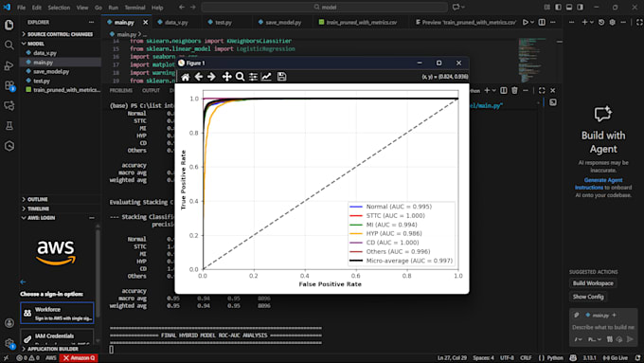Select the zoom magnifier in the Figure 1 toolbar

(x=241, y=77)
